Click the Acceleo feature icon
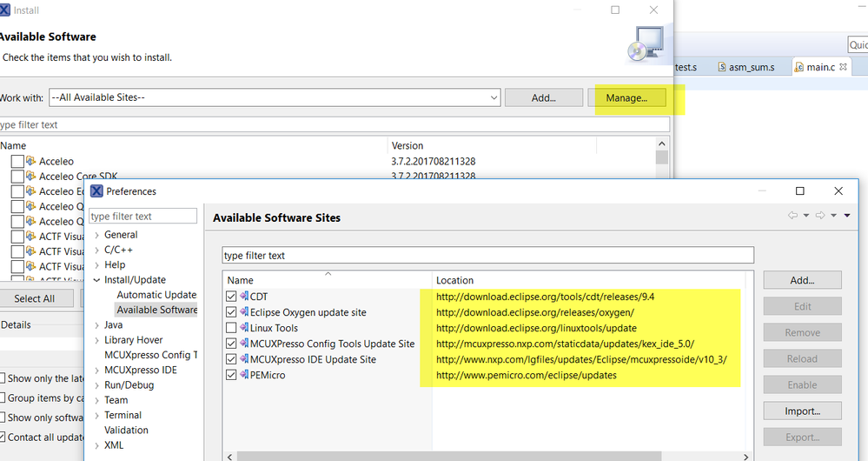The image size is (868, 461). click(31, 161)
